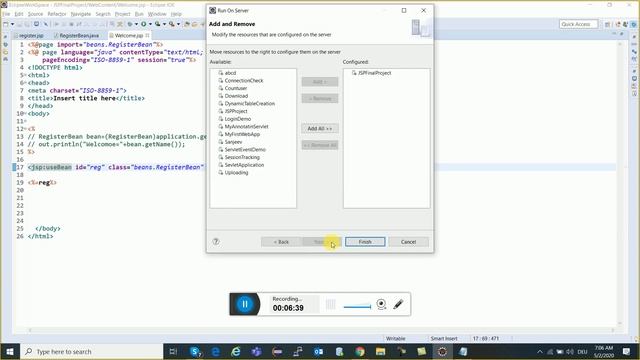Select abcd in the Available list
The image size is (640, 360).
pos(230,73)
